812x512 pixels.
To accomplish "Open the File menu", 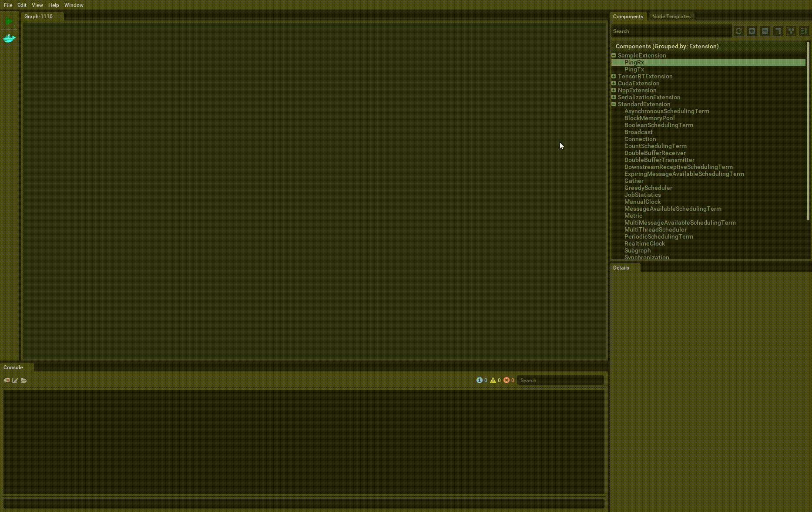I will click(x=8, y=5).
